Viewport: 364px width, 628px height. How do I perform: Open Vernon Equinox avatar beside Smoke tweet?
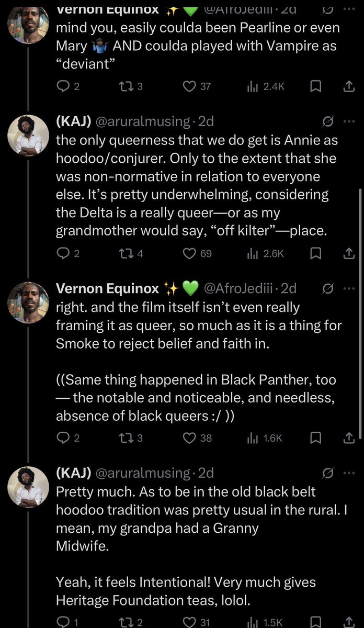pos(29,301)
